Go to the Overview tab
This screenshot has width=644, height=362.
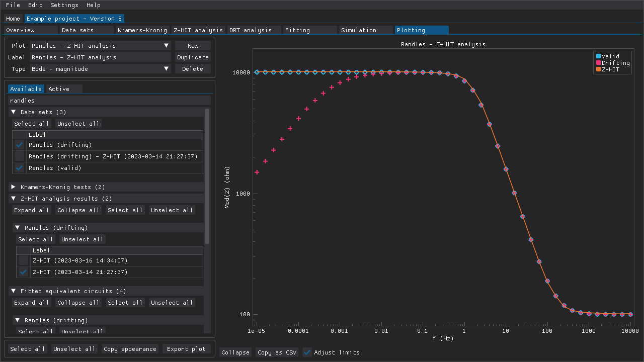(x=31, y=30)
